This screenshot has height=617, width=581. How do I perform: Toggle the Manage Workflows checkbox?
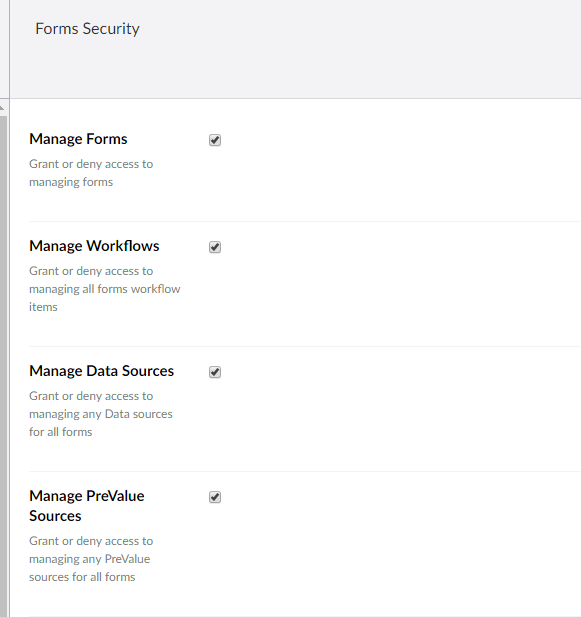tap(215, 247)
